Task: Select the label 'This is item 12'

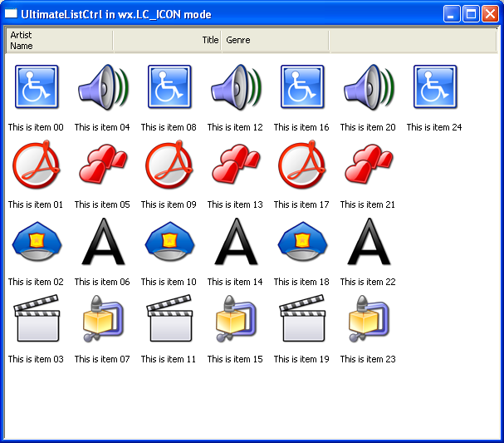Action: coord(235,128)
